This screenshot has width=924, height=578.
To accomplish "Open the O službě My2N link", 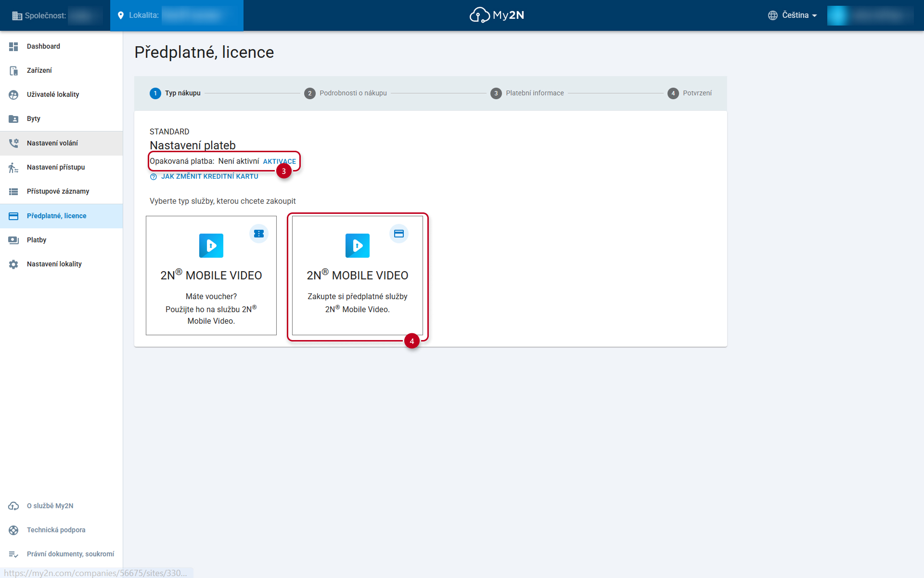I will click(62, 506).
